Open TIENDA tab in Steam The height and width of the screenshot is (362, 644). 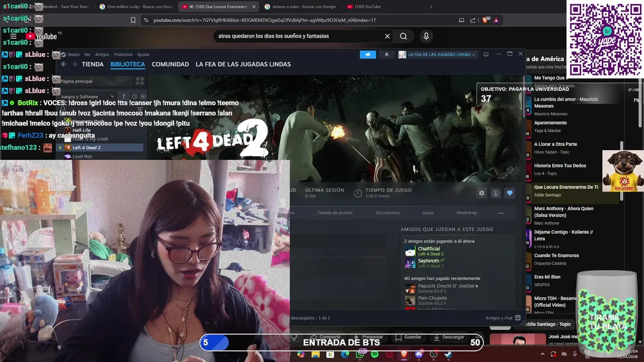pyautogui.click(x=93, y=64)
